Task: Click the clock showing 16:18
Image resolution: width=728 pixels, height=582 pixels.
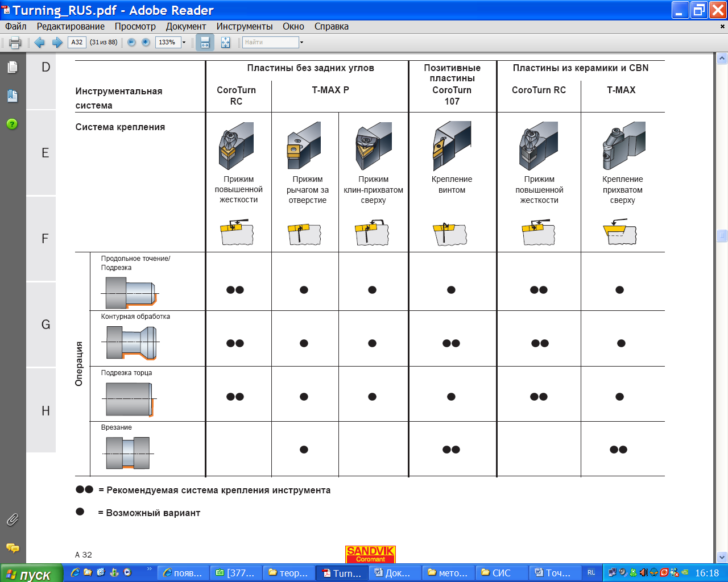Action: coord(707,573)
